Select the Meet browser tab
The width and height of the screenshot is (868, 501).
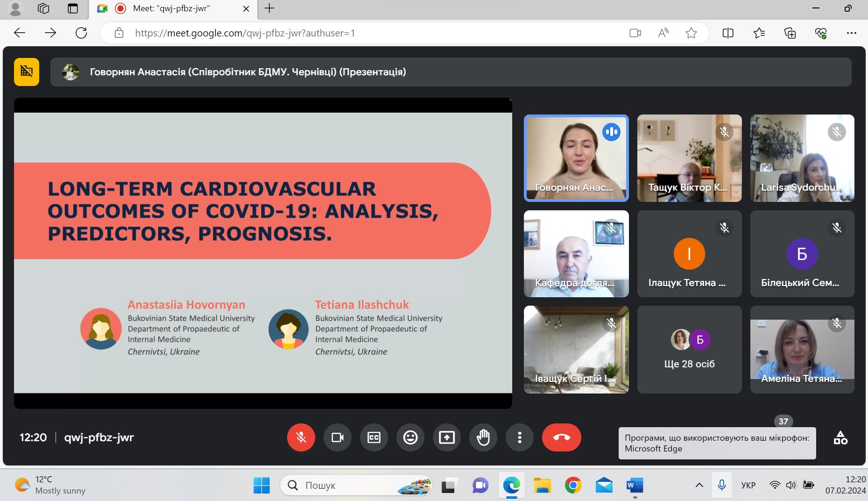tap(171, 8)
